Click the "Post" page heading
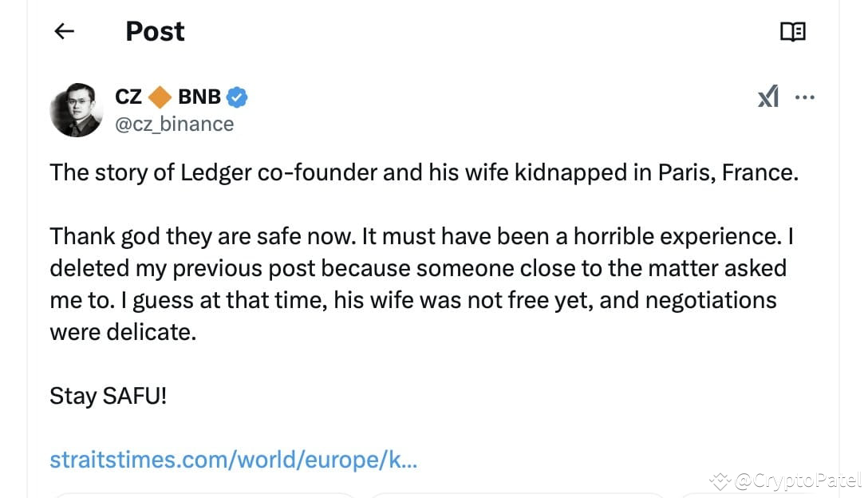The image size is (868, 498). (155, 31)
